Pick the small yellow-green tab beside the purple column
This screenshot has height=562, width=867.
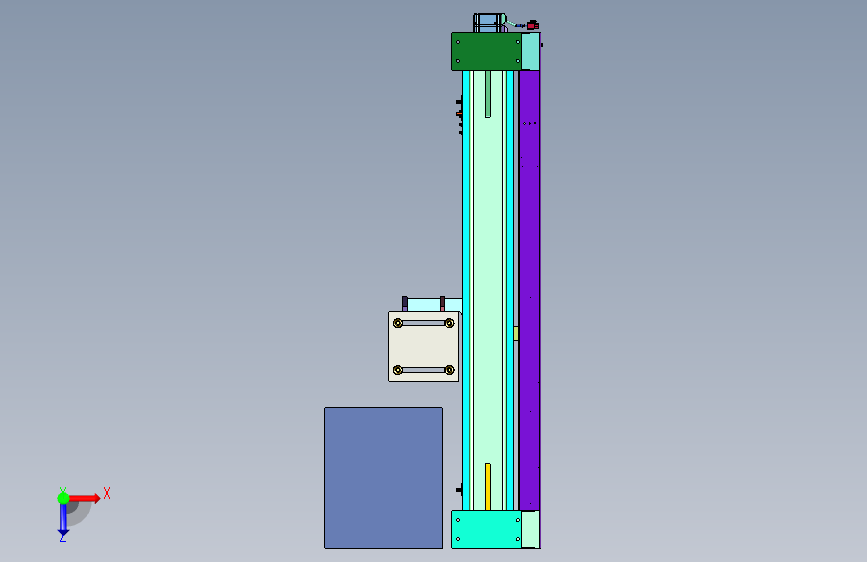pos(516,333)
